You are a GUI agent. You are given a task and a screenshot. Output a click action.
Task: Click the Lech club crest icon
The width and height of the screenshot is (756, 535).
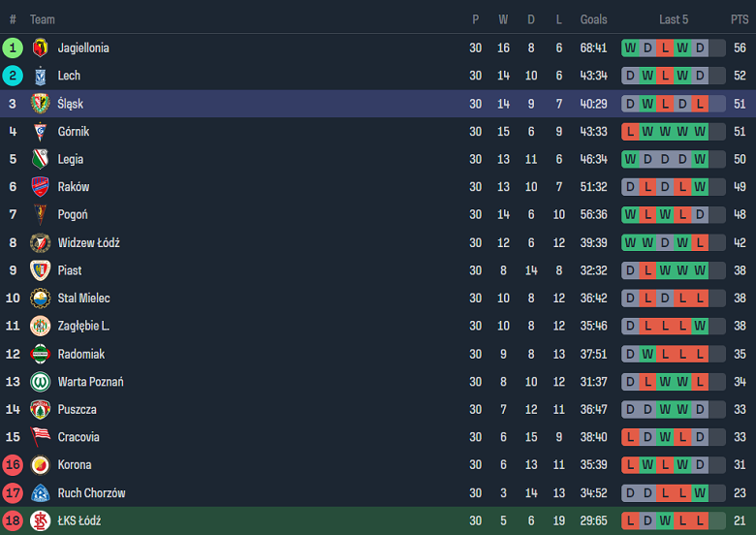click(40, 76)
